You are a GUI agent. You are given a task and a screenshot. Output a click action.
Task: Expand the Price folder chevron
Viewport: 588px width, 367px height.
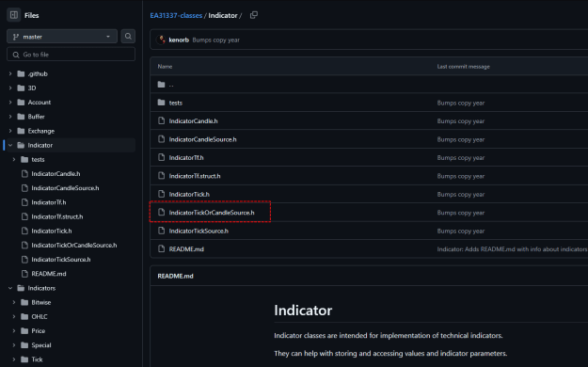pyautogui.click(x=14, y=331)
